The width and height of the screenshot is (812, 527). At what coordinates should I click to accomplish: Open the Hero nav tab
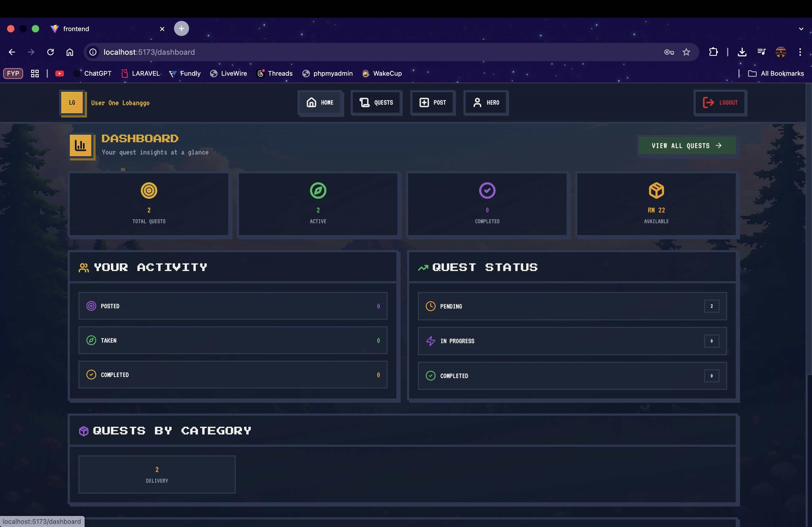[486, 103]
